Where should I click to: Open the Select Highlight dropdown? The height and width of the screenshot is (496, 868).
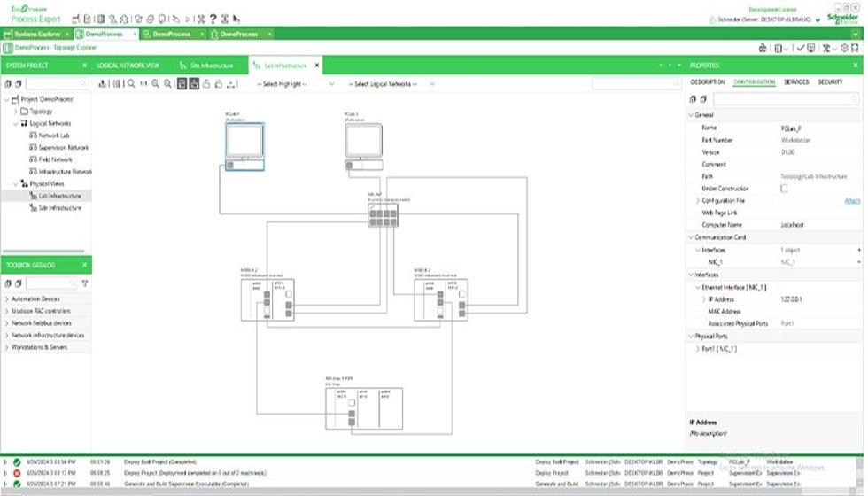[x=294, y=84]
